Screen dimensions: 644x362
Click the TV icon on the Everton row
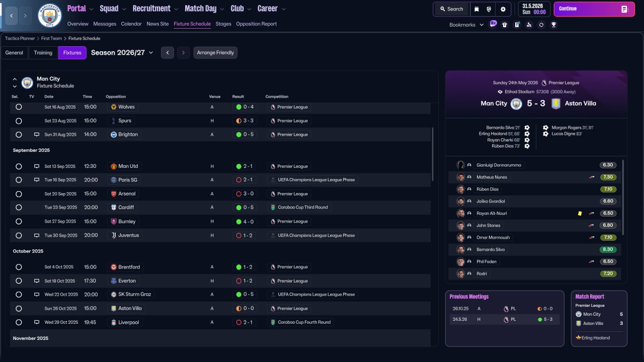pos(37,281)
